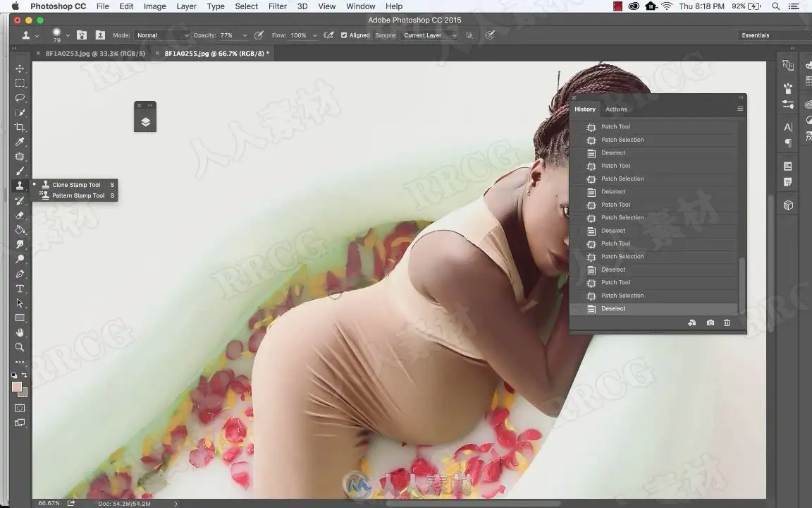Image resolution: width=812 pixels, height=508 pixels.
Task: Toggle Quick Mask mode
Action: click(20, 408)
